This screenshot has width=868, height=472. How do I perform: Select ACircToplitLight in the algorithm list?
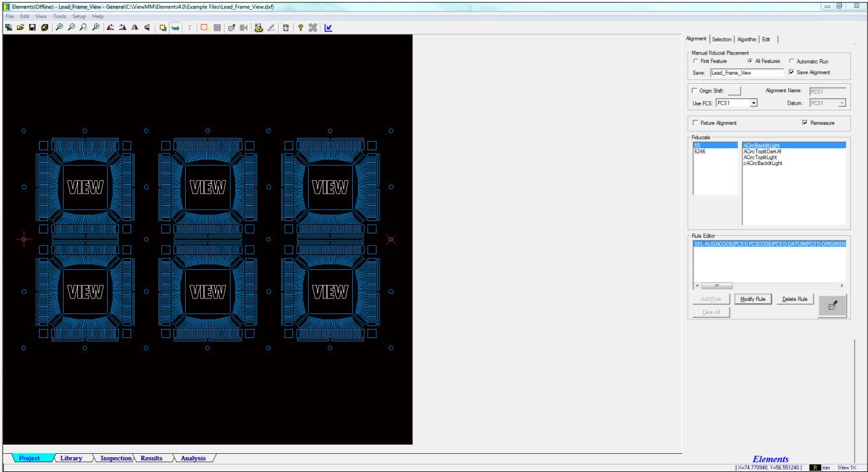click(x=793, y=157)
